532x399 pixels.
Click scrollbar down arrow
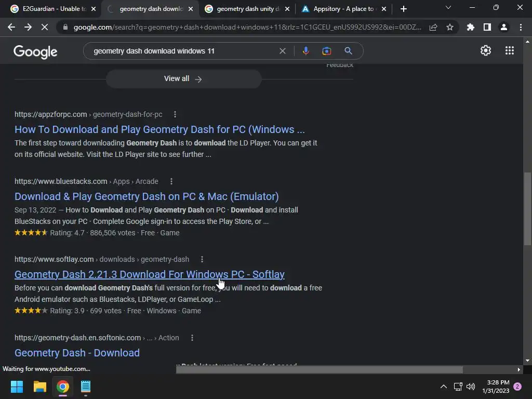click(x=527, y=361)
